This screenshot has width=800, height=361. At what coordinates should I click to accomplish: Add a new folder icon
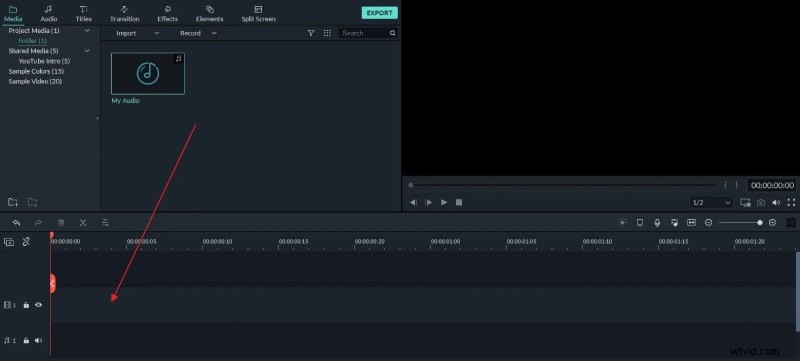coord(13,202)
